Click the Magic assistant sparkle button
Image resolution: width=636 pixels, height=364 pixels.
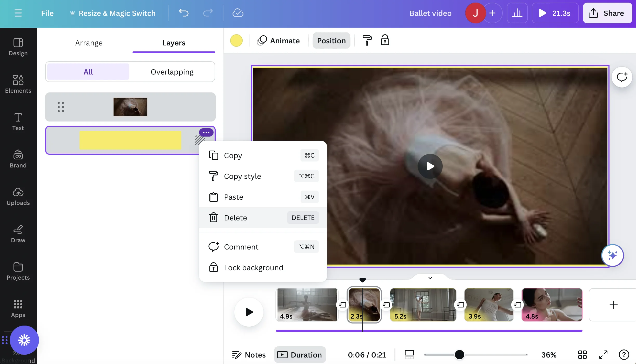tap(612, 255)
